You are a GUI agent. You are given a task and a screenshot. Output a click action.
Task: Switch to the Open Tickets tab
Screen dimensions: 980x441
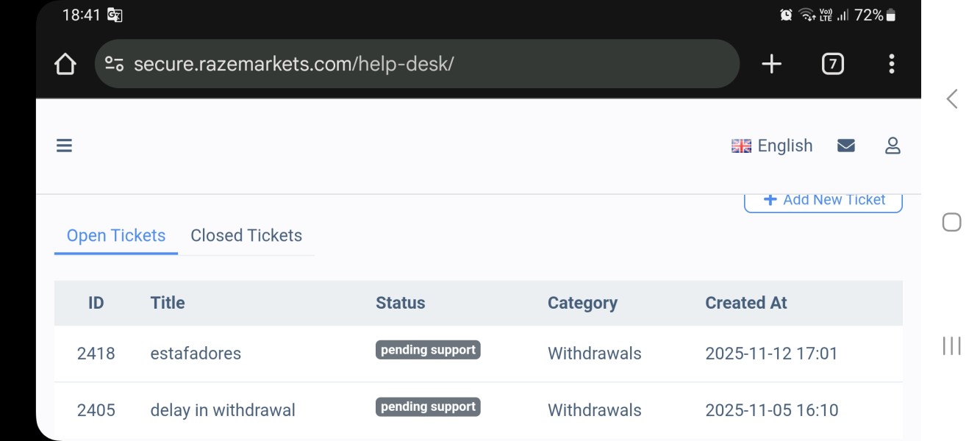[116, 236]
